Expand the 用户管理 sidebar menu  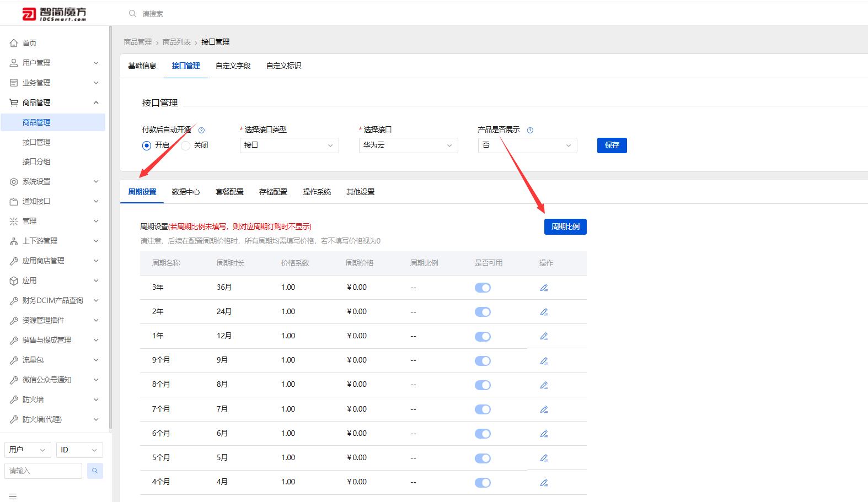coord(96,63)
